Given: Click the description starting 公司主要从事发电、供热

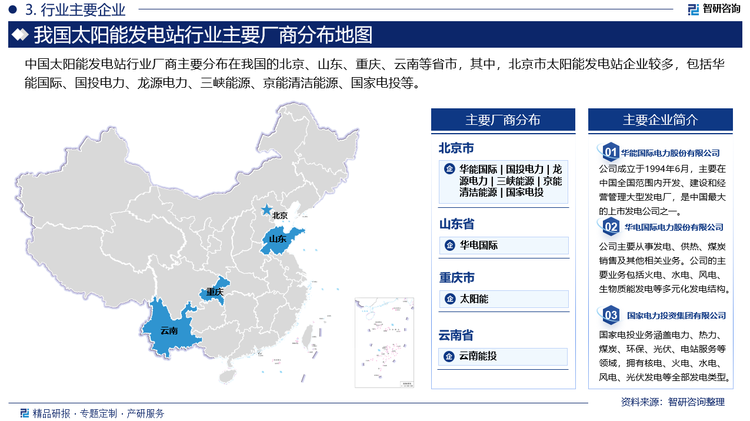Looking at the screenshot, I should pos(664,268).
